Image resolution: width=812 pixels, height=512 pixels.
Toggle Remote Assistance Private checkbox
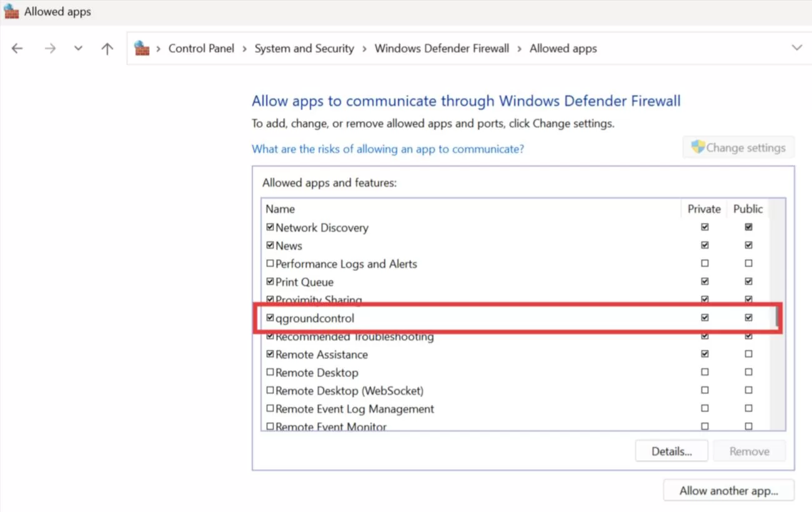(705, 354)
